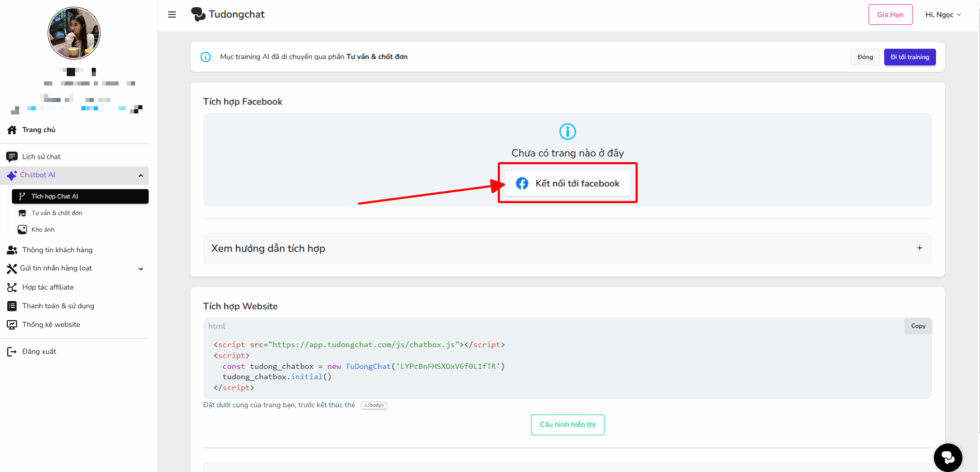Click the Thông tin khách hàng users icon

point(11,250)
